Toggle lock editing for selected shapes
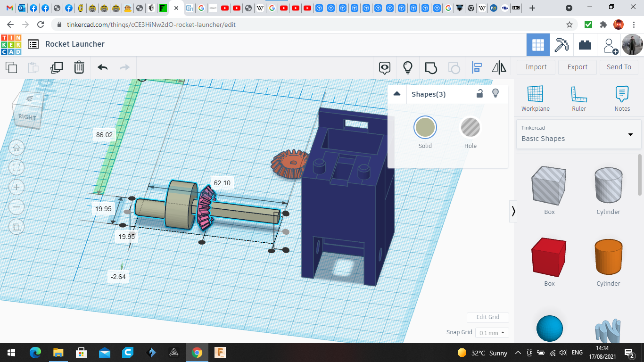644x362 pixels. 479,93
